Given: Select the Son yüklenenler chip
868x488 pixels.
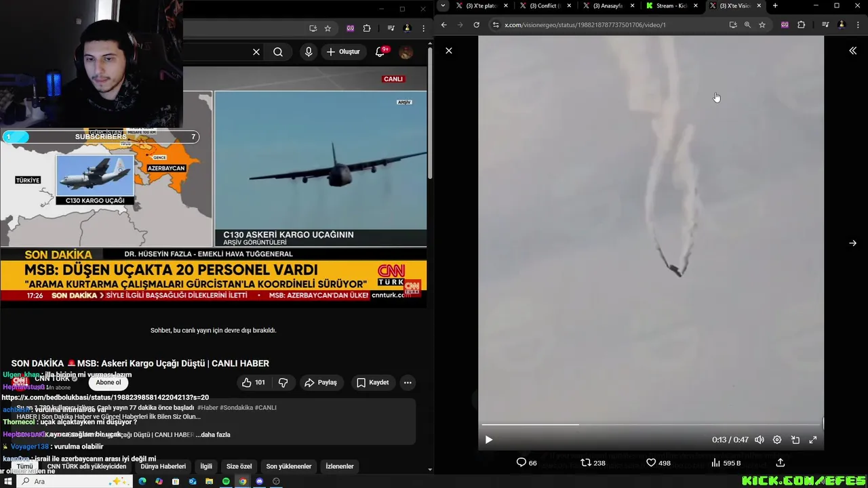Looking at the screenshot, I should [289, 466].
